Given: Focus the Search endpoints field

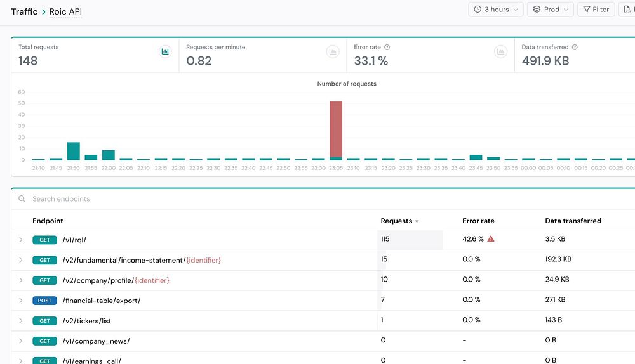Looking at the screenshot, I should click(324, 199).
